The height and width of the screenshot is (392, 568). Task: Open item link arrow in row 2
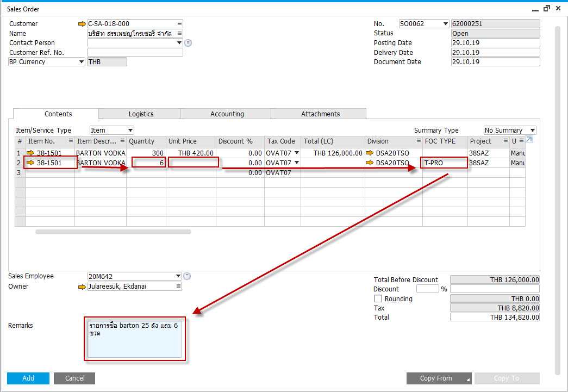pyautogui.click(x=30, y=163)
